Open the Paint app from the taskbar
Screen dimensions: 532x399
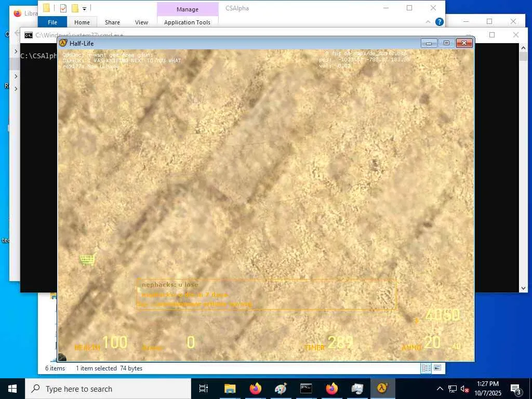point(281,389)
